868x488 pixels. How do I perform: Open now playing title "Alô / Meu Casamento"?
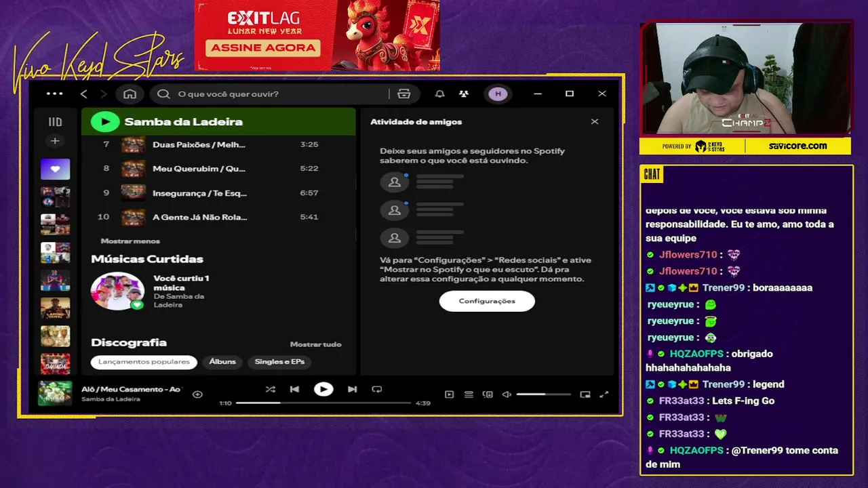132,389
